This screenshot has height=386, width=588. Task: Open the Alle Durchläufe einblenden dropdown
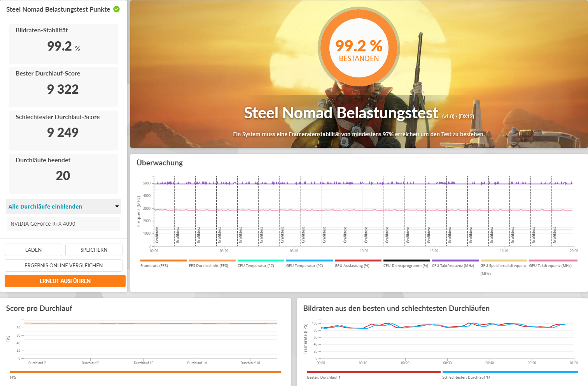click(x=63, y=207)
